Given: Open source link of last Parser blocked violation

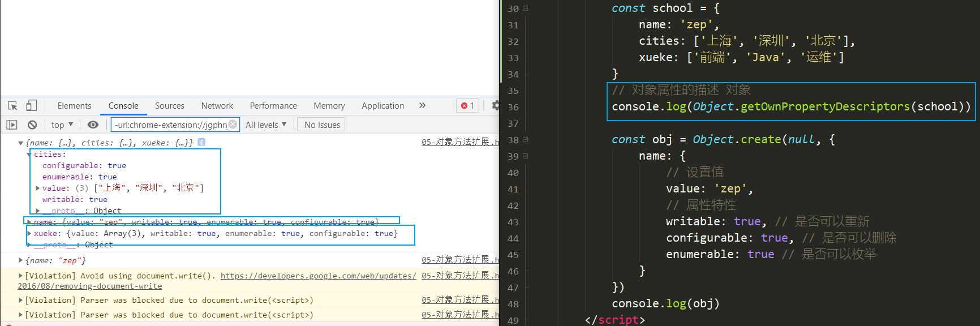Looking at the screenshot, I should click(460, 315).
